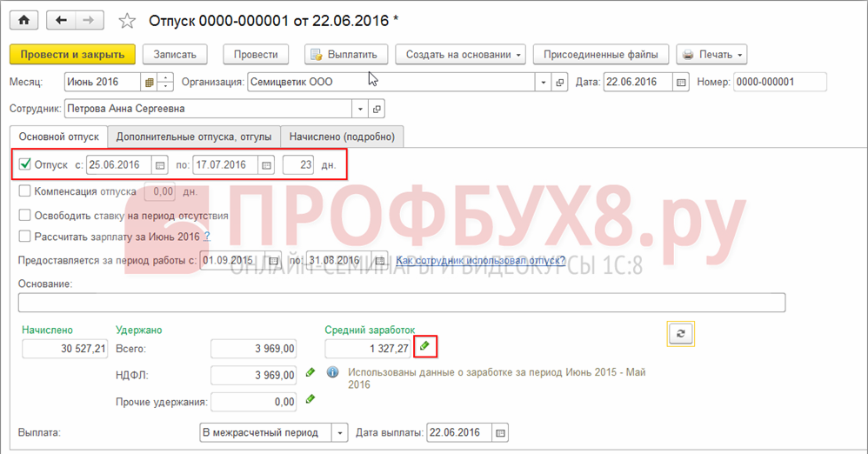Click the vacation days count field
This screenshot has height=454, width=868.
(x=298, y=165)
